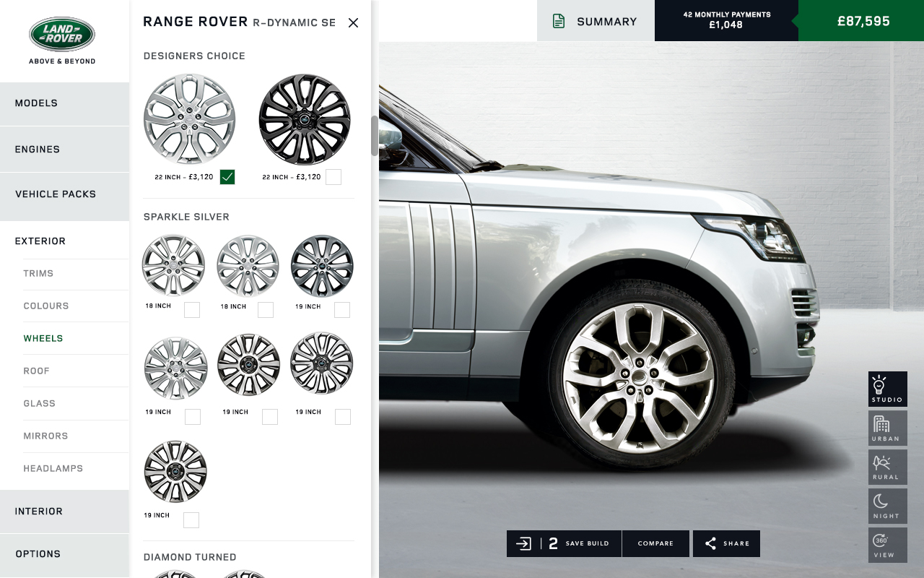
Task: Check the second 18 inch Sparkle Silver wheel
Action: (x=266, y=310)
